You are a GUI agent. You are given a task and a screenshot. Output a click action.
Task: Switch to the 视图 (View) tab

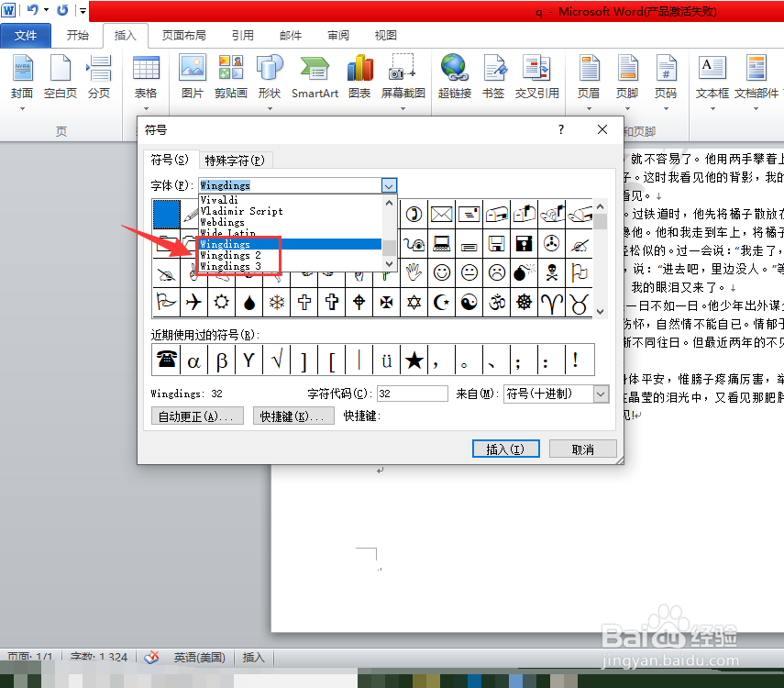[x=385, y=36]
